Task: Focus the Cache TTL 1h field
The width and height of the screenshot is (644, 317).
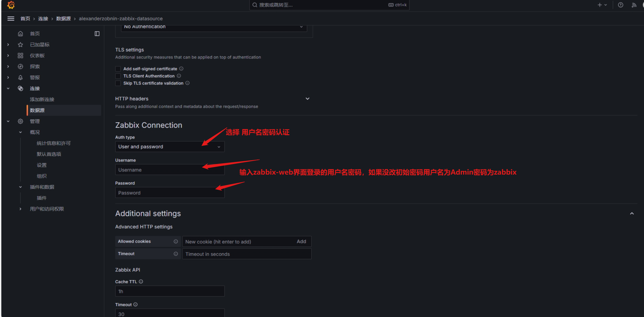Action: pos(170,291)
